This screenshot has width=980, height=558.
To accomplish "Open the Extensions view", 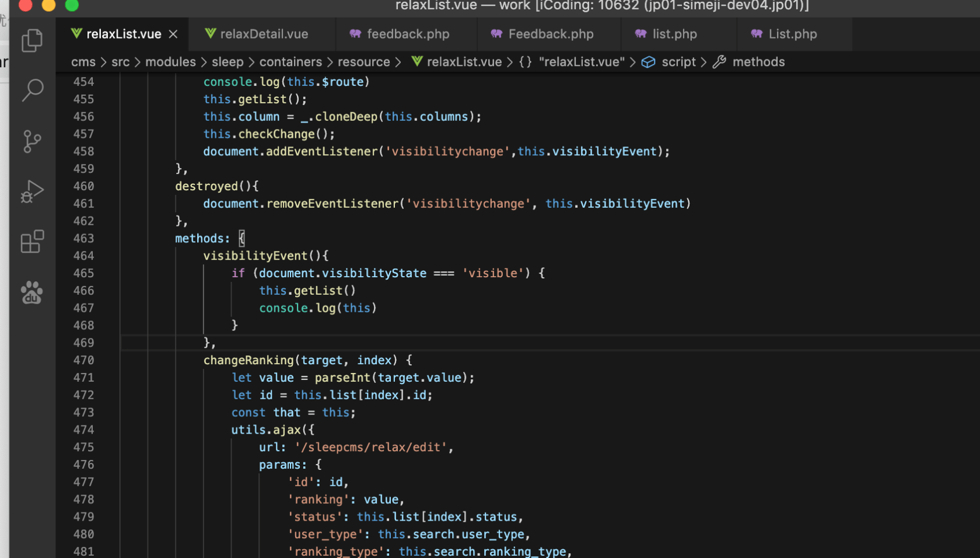I will click(32, 241).
